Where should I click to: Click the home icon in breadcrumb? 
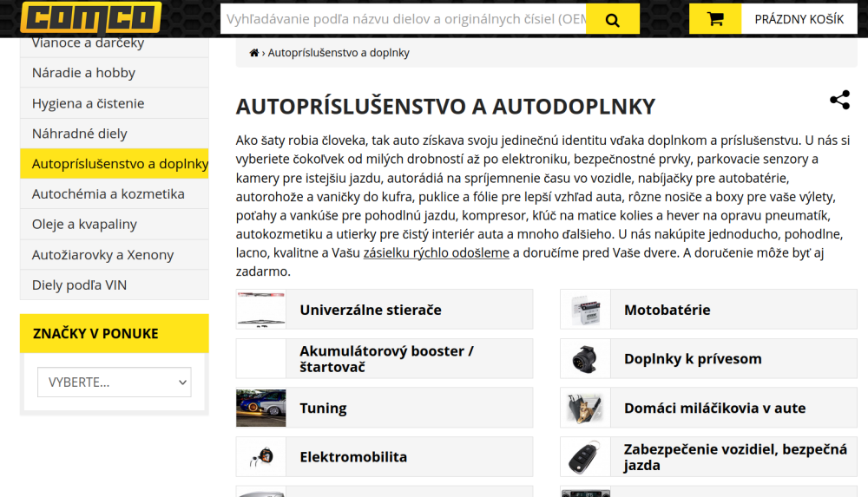pyautogui.click(x=254, y=53)
